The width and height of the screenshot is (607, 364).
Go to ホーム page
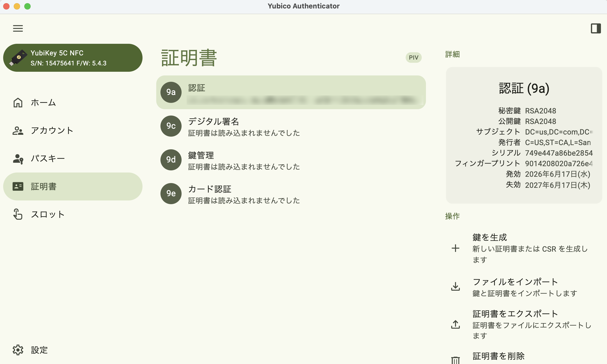coord(73,103)
